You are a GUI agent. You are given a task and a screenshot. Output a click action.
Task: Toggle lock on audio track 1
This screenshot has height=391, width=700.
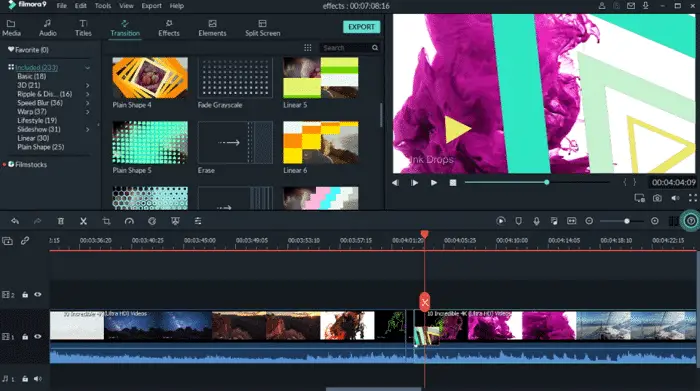25,379
